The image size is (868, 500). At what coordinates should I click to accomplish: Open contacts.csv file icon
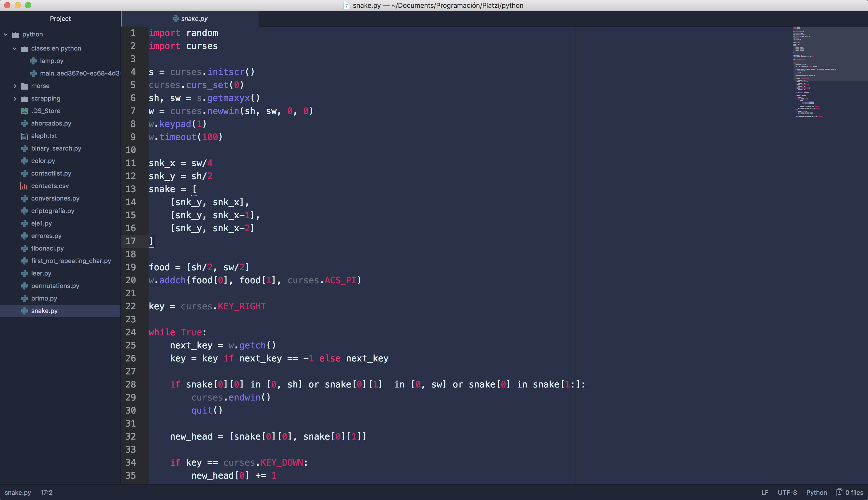[x=25, y=185]
